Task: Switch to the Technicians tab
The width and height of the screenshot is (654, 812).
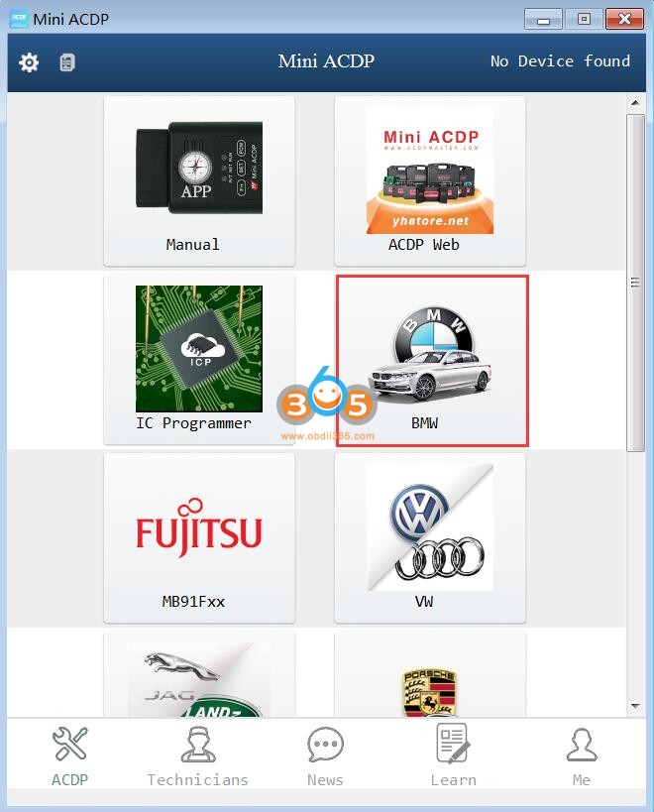Action: point(197,756)
